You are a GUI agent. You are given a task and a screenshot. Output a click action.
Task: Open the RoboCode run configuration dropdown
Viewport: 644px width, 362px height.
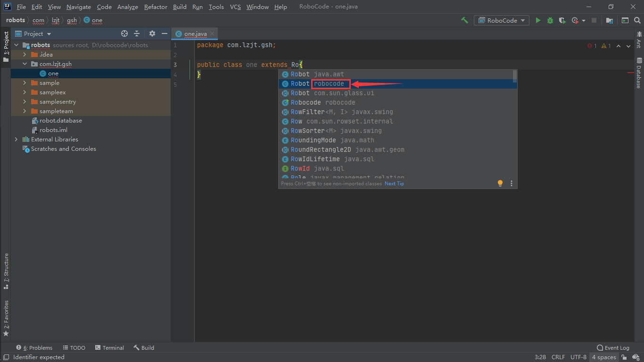[502, 20]
